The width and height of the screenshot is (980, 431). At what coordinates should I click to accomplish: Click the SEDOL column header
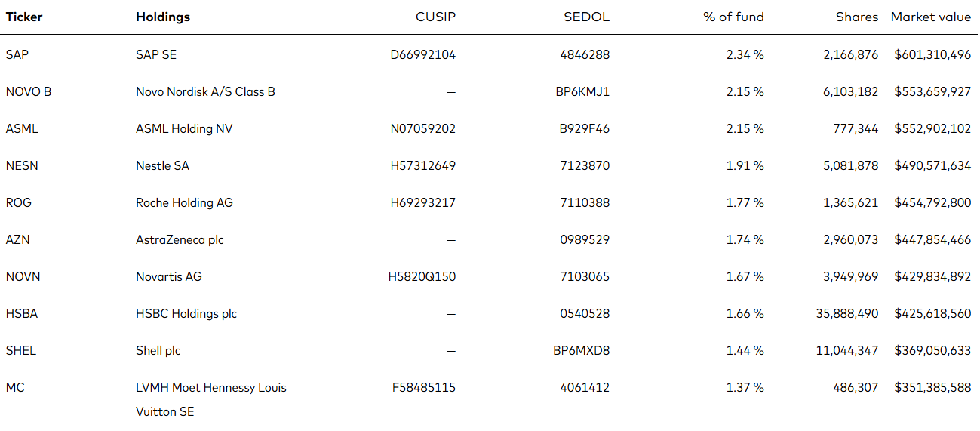[x=586, y=17]
